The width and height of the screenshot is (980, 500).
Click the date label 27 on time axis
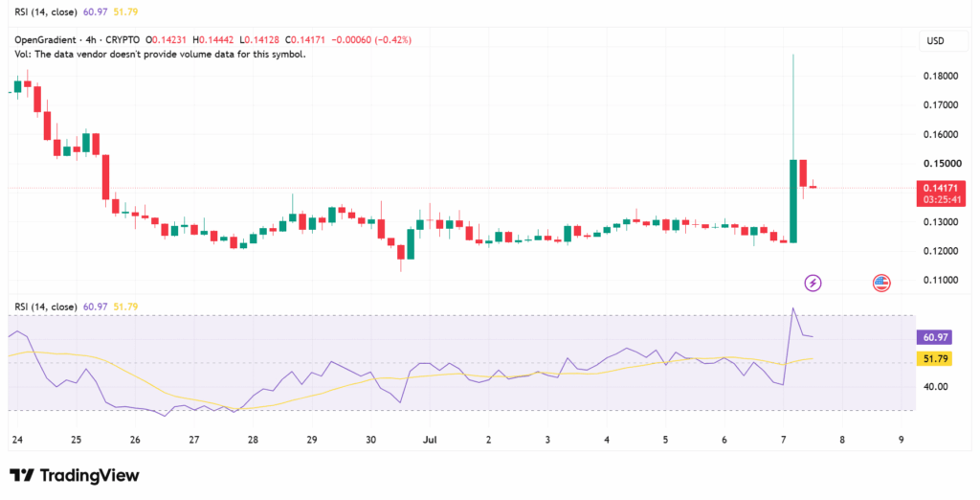(193, 439)
